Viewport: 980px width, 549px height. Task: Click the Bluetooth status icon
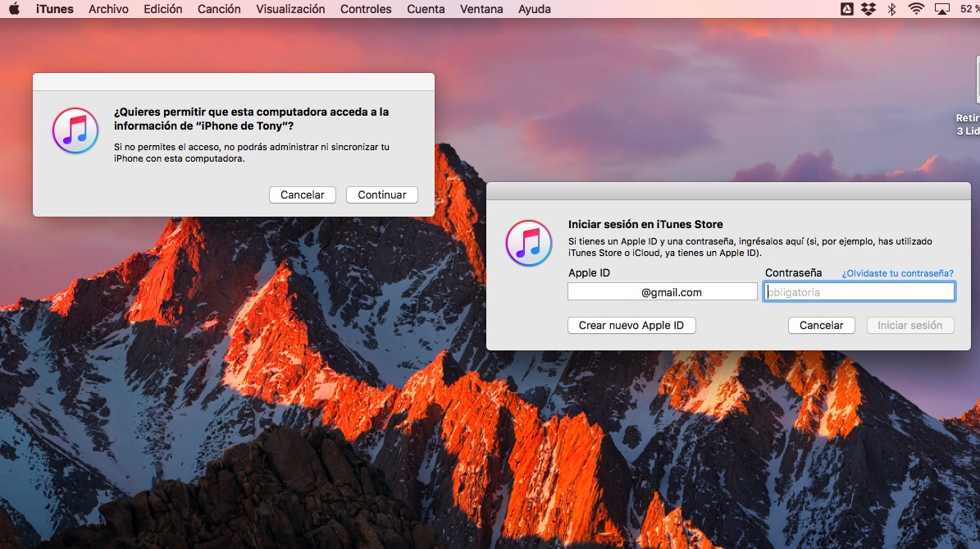891,9
